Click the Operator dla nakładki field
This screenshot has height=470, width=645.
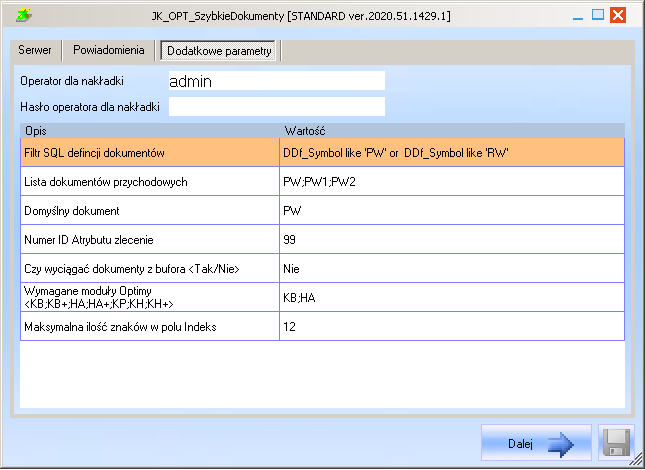276,81
